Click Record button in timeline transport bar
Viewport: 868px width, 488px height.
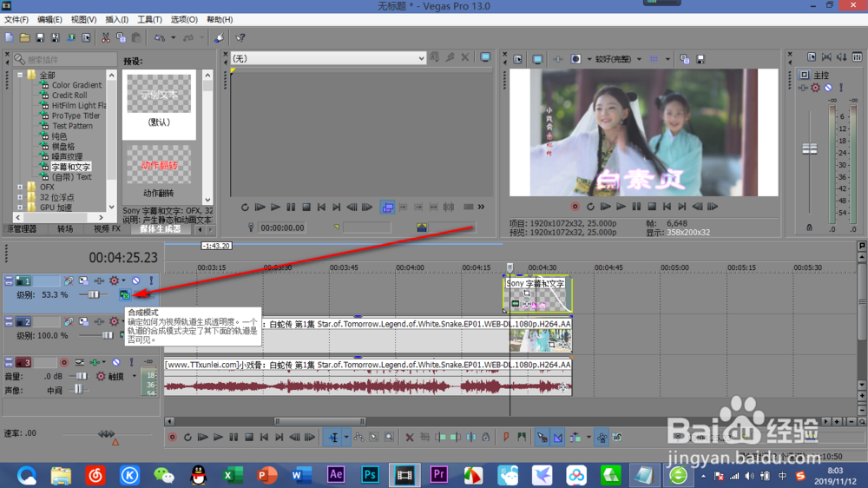tap(172, 438)
